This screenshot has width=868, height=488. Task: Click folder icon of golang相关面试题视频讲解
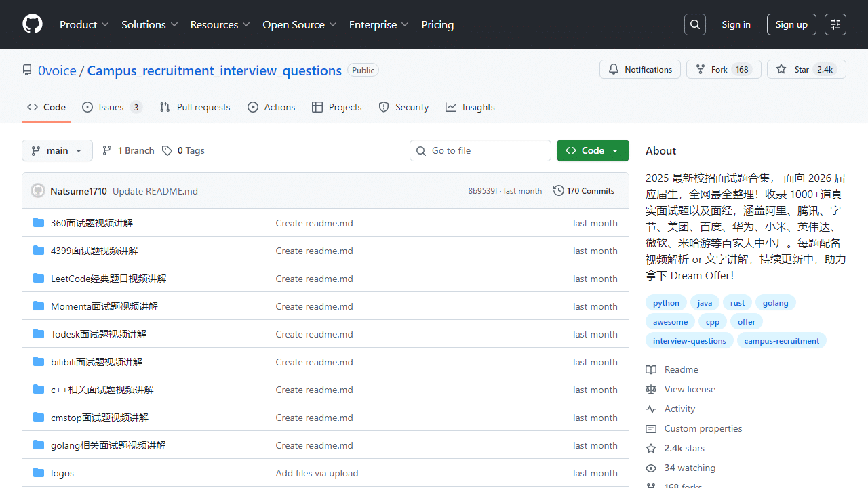[x=39, y=445]
